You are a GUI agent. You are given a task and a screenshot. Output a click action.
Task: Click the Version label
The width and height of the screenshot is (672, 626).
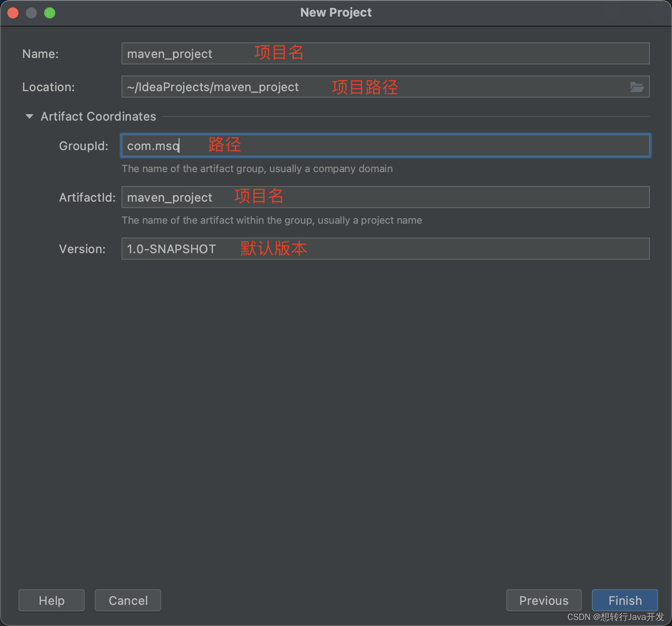[x=82, y=249]
